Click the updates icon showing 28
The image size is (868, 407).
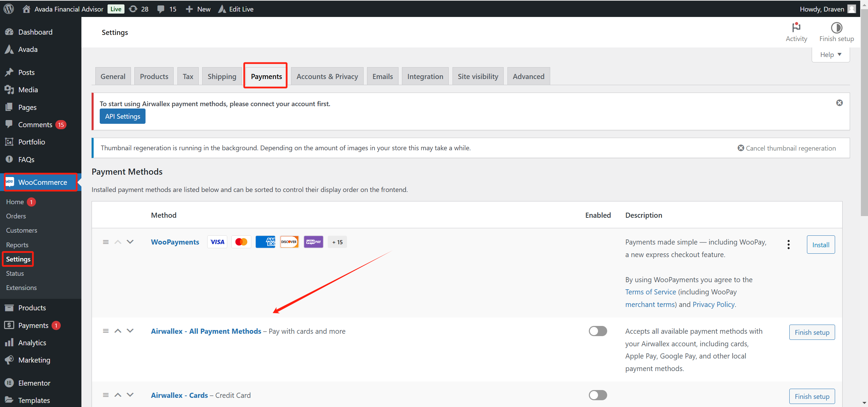[x=133, y=9]
